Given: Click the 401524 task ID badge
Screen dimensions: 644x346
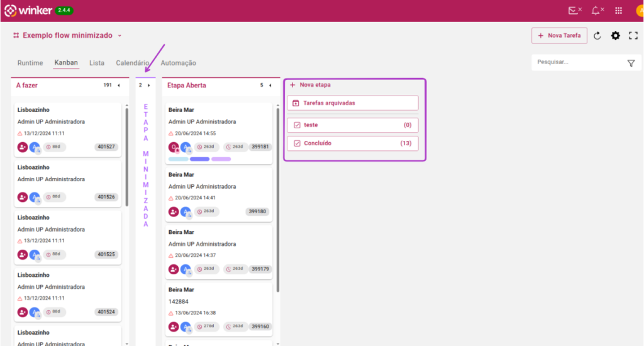Looking at the screenshot, I should click(106, 312).
